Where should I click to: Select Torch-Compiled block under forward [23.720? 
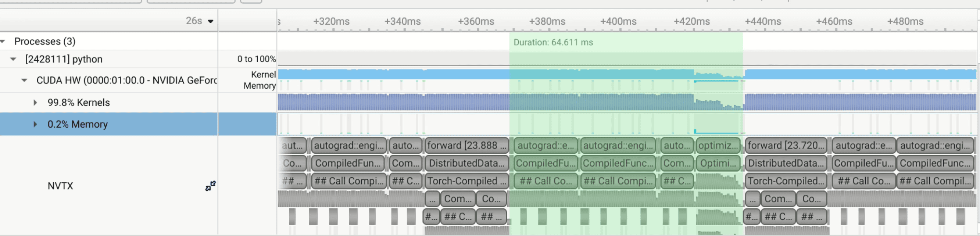click(786, 181)
